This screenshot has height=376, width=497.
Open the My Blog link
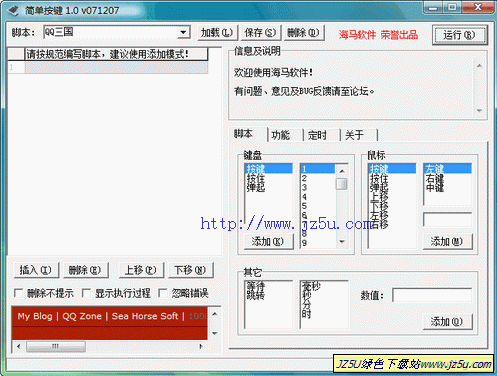[35, 316]
